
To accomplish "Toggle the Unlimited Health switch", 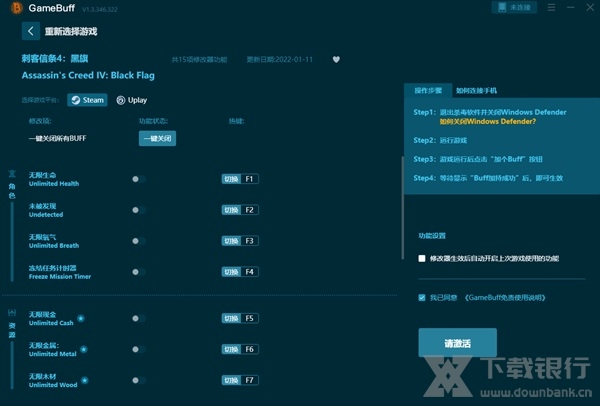I will pos(138,179).
